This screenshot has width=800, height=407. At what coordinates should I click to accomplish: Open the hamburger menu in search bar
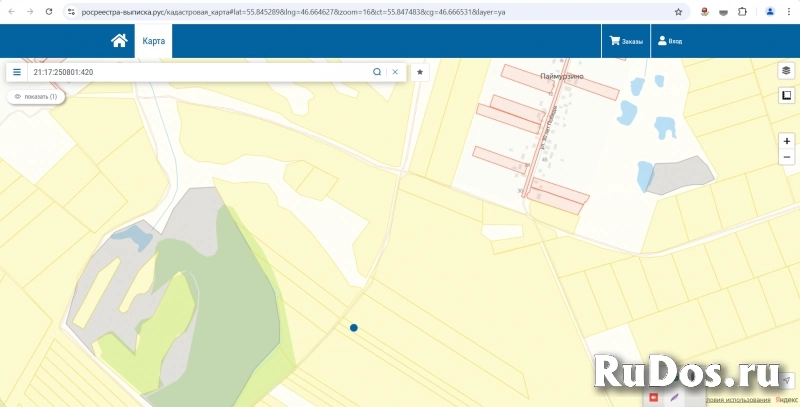17,72
